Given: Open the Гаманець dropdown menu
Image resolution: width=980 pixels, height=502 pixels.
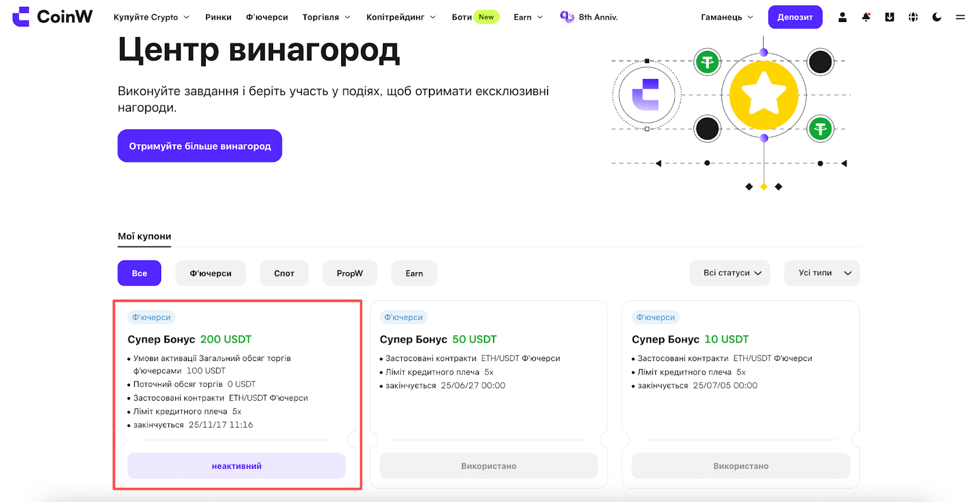Looking at the screenshot, I should [x=727, y=17].
